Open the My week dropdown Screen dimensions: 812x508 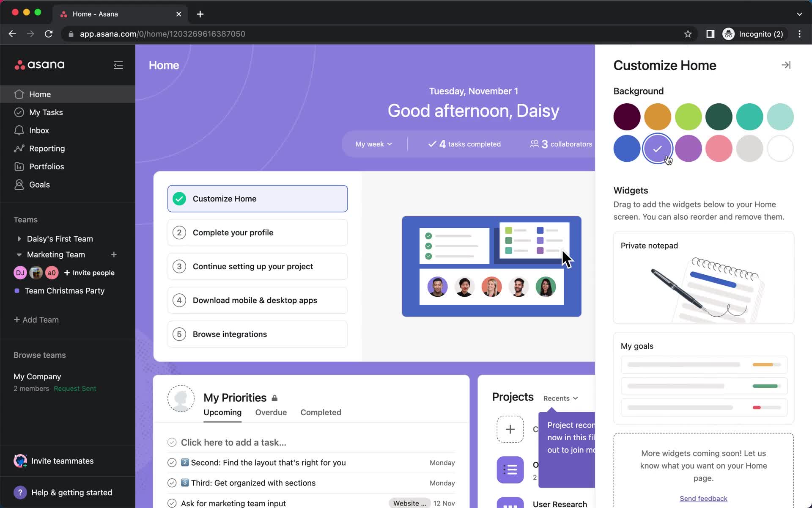(374, 144)
